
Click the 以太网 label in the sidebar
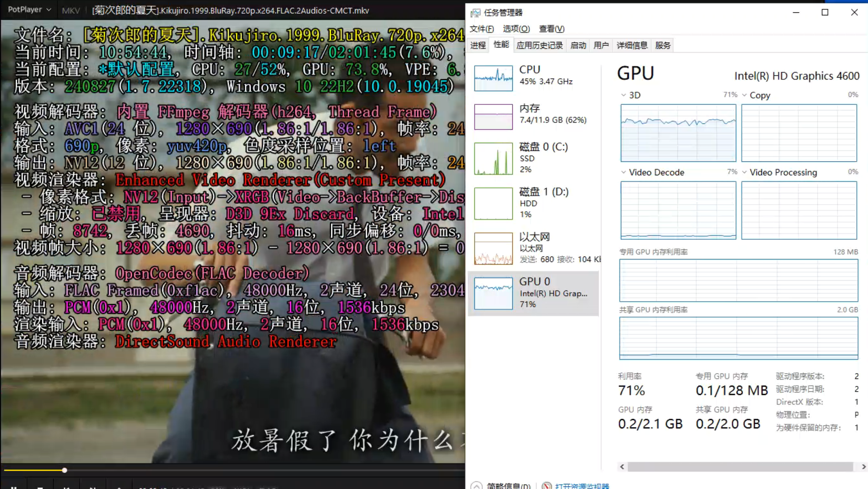[535, 237]
